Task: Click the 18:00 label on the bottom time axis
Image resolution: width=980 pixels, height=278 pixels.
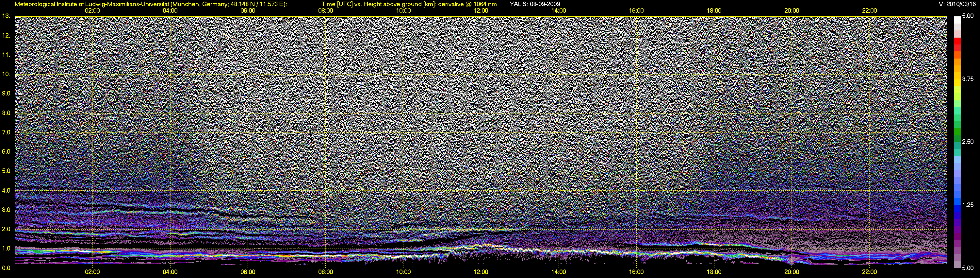Action: (714, 272)
